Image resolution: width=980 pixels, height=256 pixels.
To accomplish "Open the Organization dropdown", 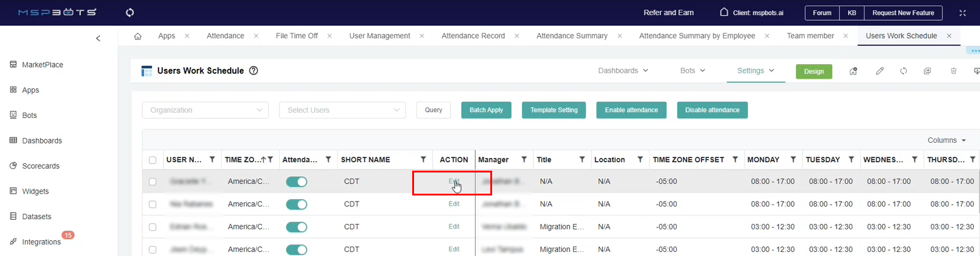I will coord(205,110).
